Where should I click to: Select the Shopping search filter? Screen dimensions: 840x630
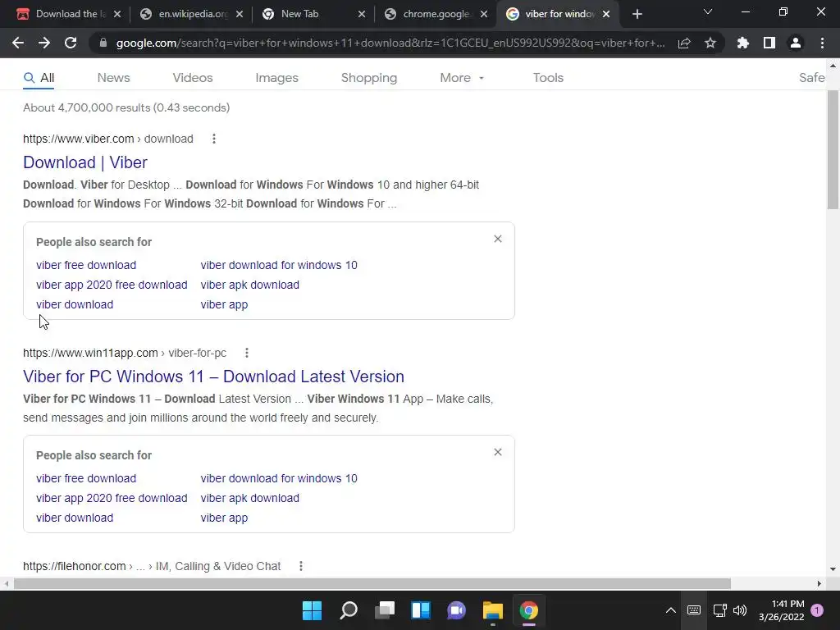tap(368, 78)
